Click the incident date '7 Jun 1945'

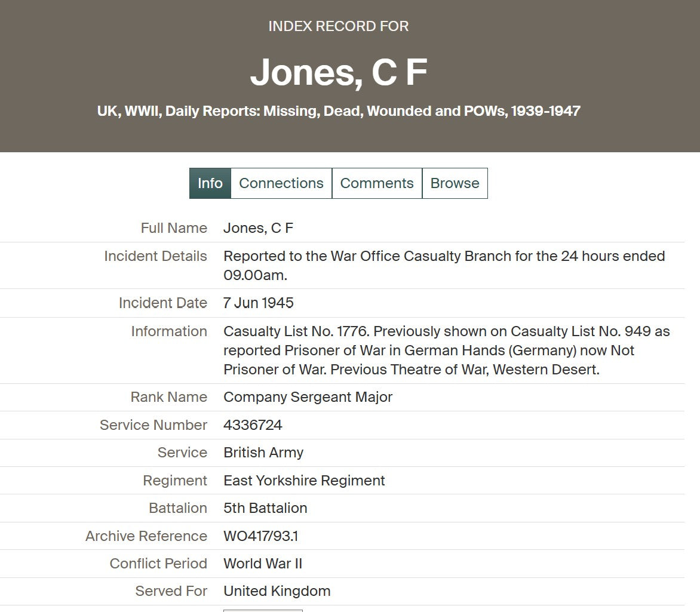pyautogui.click(x=258, y=303)
